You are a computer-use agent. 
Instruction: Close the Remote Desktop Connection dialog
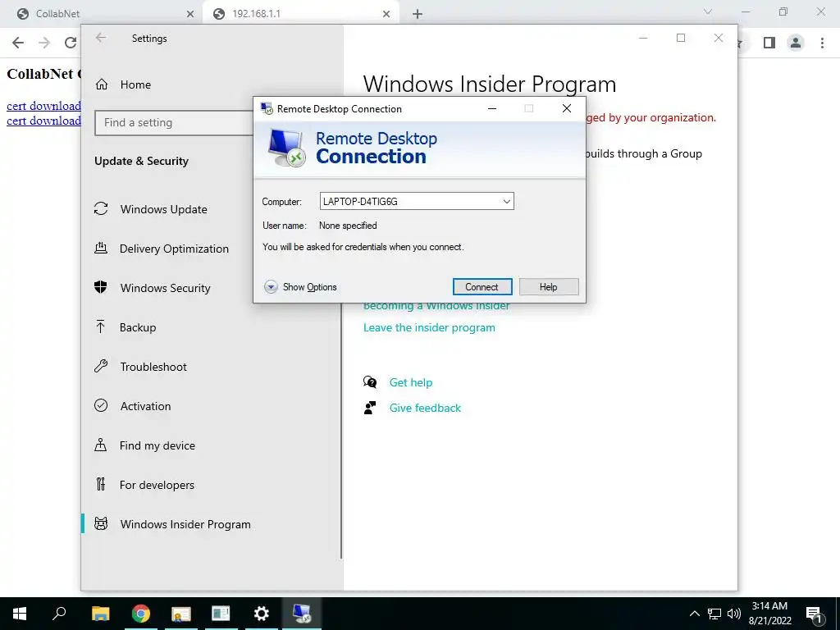click(x=566, y=109)
